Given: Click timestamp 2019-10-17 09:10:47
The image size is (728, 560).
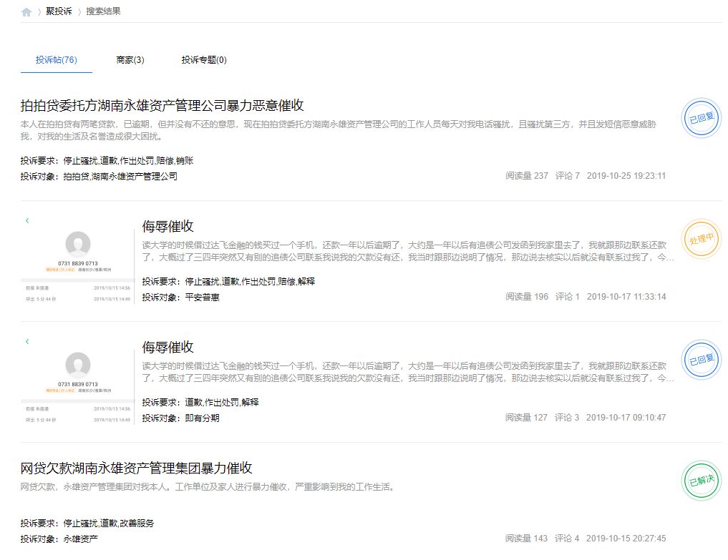Looking at the screenshot, I should pos(626,418).
